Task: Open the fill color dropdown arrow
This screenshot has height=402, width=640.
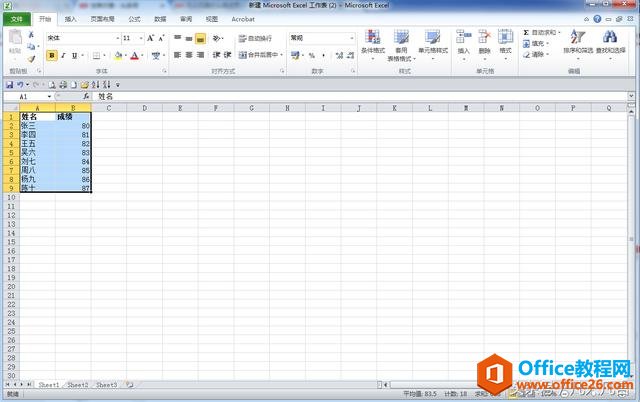Action: pos(125,55)
